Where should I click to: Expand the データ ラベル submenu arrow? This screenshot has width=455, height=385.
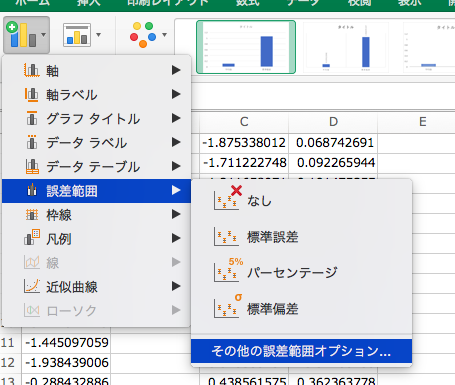(176, 142)
